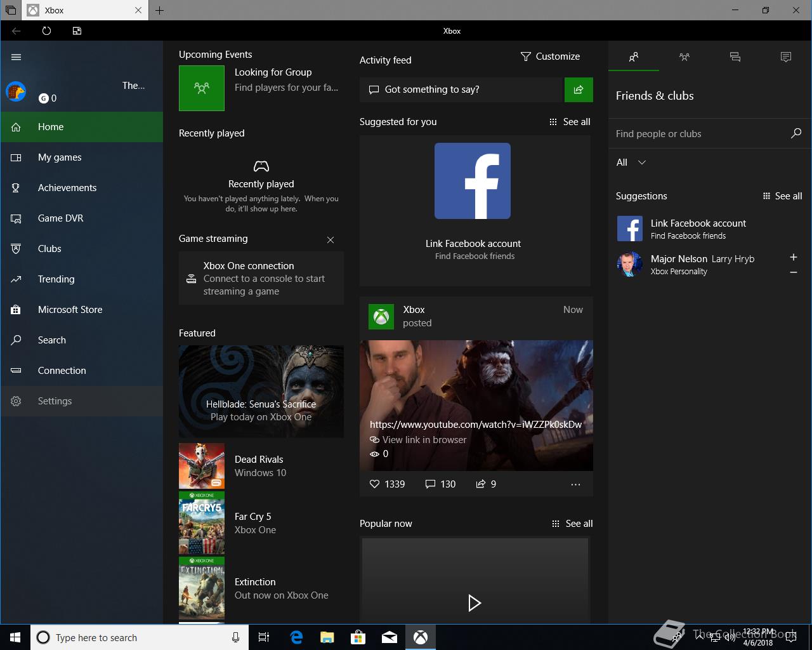Dismiss the Game streaming section

point(330,239)
